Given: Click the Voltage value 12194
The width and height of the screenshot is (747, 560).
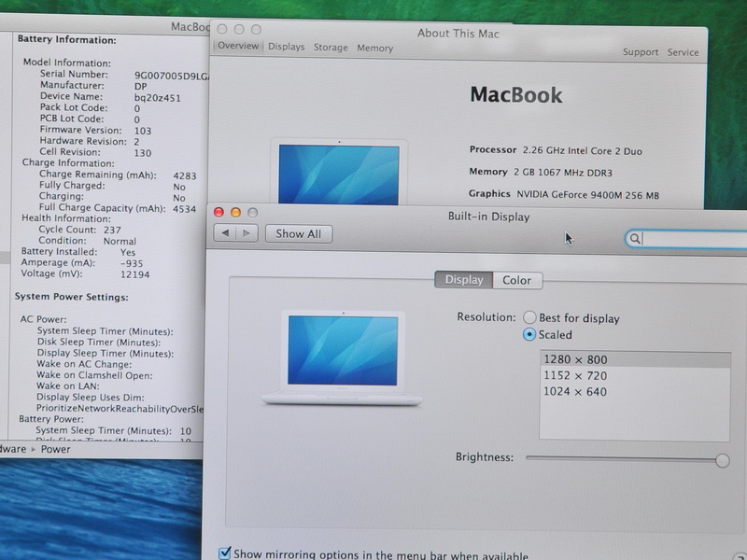Looking at the screenshot, I should 134,274.
